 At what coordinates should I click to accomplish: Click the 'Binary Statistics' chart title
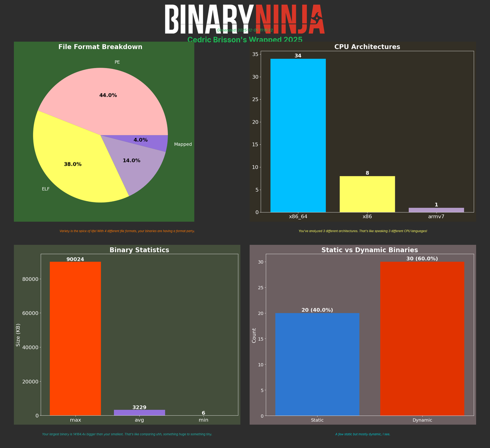tap(139, 250)
